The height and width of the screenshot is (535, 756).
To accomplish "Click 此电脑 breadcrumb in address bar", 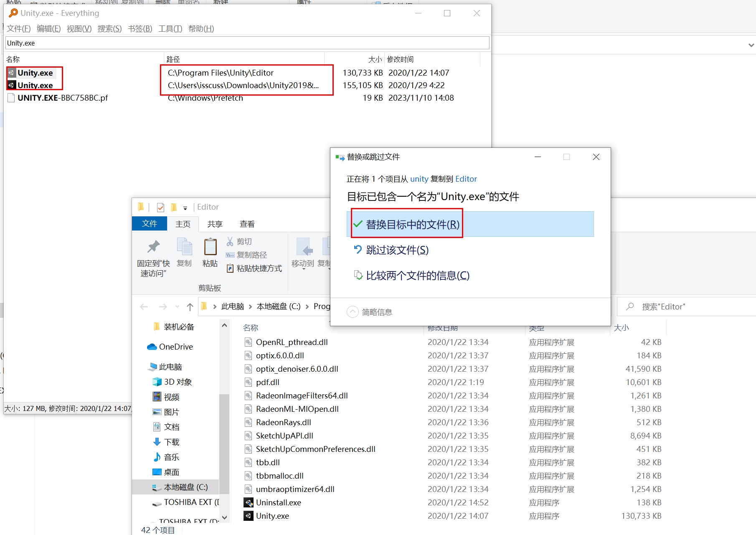I will tap(233, 307).
